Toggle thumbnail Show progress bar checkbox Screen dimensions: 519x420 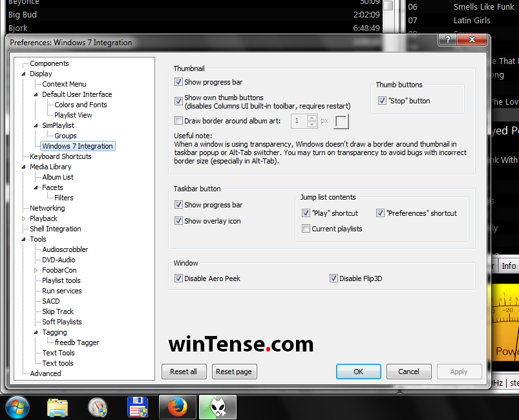pos(178,82)
